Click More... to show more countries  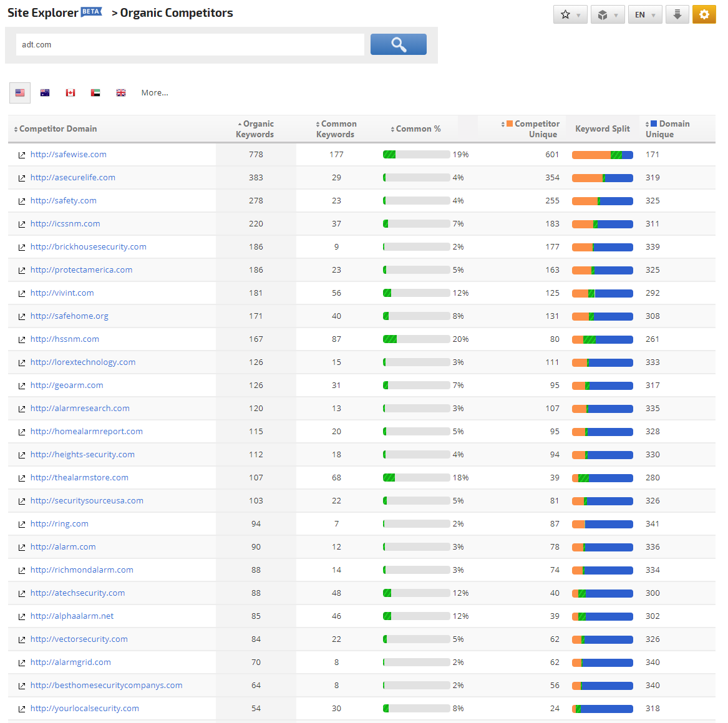click(155, 93)
